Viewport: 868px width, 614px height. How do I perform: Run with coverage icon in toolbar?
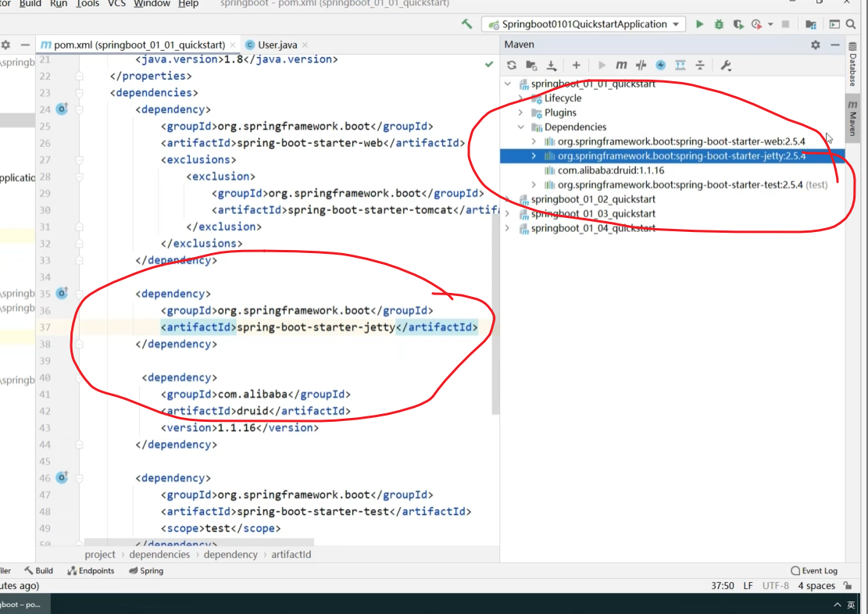738,23
